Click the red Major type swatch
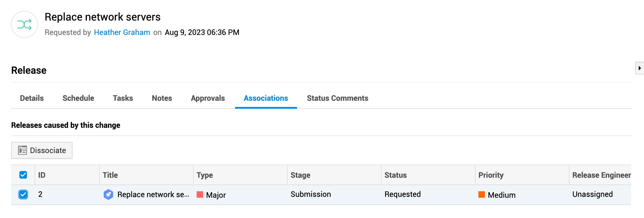 pos(200,194)
